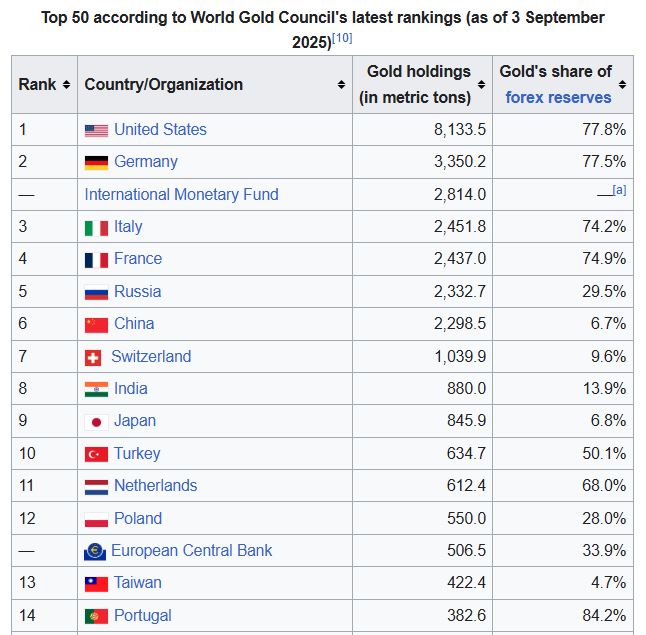The height and width of the screenshot is (635, 646).
Task: Select the 2,437.0 gold holdings value
Action: (460, 259)
